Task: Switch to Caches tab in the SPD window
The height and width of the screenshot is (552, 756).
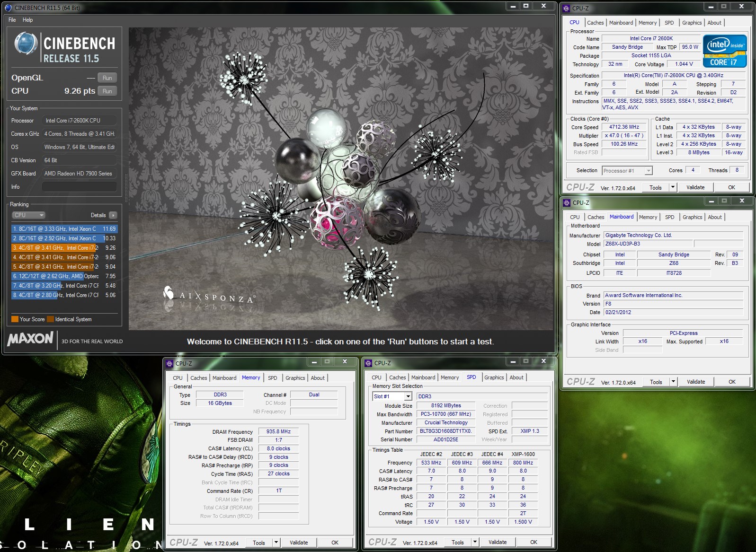Action: tap(397, 377)
